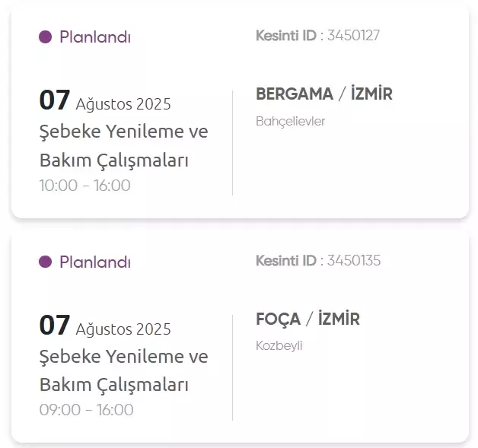Click the Kozbeyli neighborhood name
This screenshot has height=448, width=478.
[279, 346]
